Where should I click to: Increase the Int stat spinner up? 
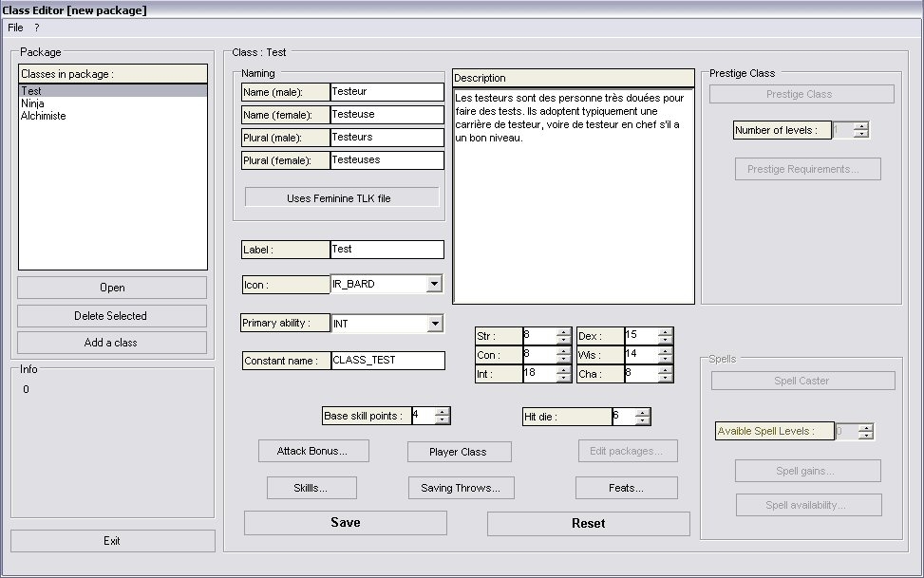(x=563, y=369)
